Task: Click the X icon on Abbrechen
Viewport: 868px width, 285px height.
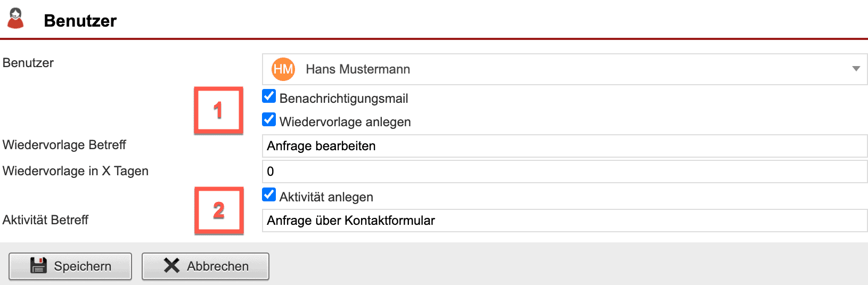Action: coord(171,266)
